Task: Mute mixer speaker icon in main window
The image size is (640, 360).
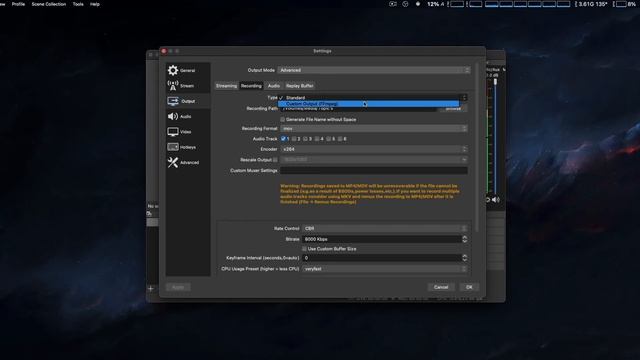Action: point(496,200)
